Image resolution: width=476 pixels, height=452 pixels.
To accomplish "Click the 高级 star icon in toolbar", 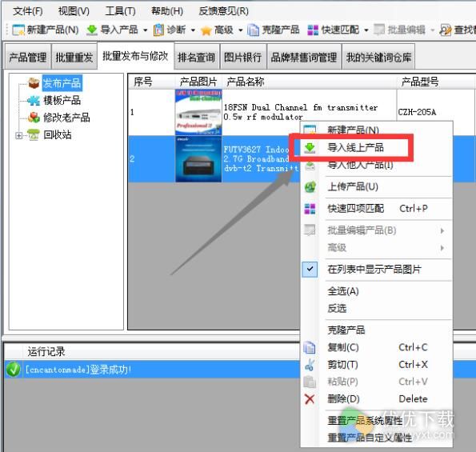I will click(206, 30).
